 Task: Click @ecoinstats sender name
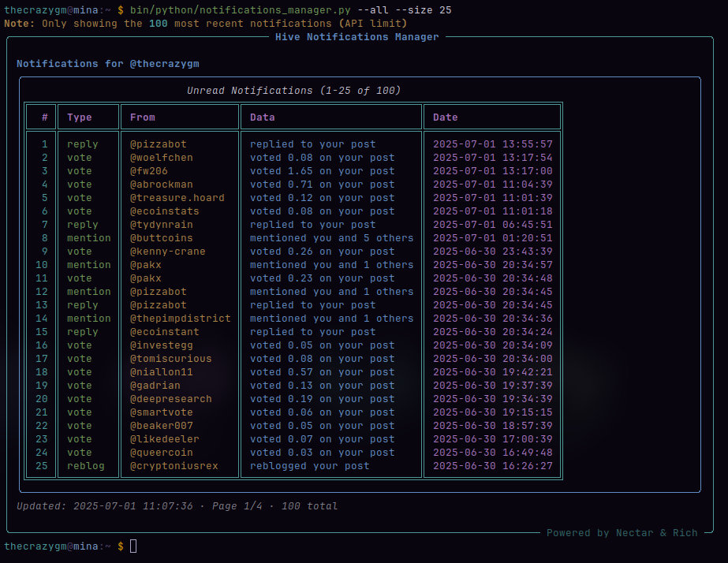pos(165,211)
